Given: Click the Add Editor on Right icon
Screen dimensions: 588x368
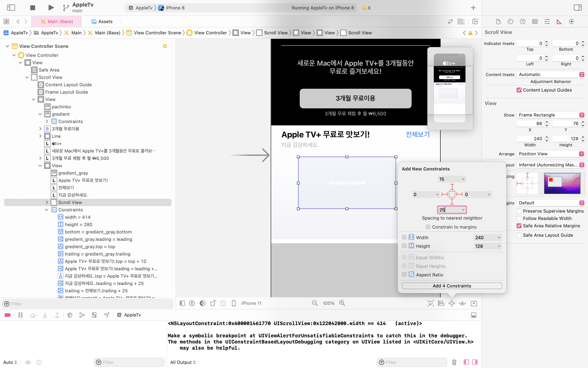Looking at the screenshot, I should pos(475,21).
